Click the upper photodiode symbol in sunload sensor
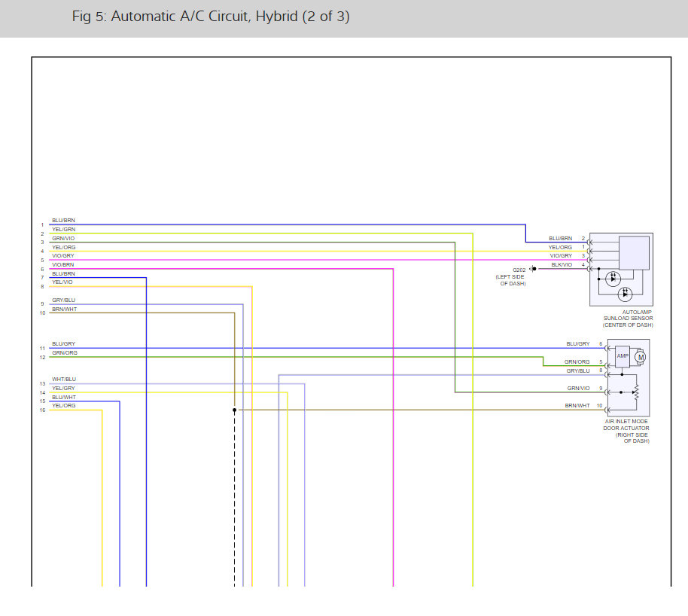Screen dimensions: 688x616 point(613,279)
